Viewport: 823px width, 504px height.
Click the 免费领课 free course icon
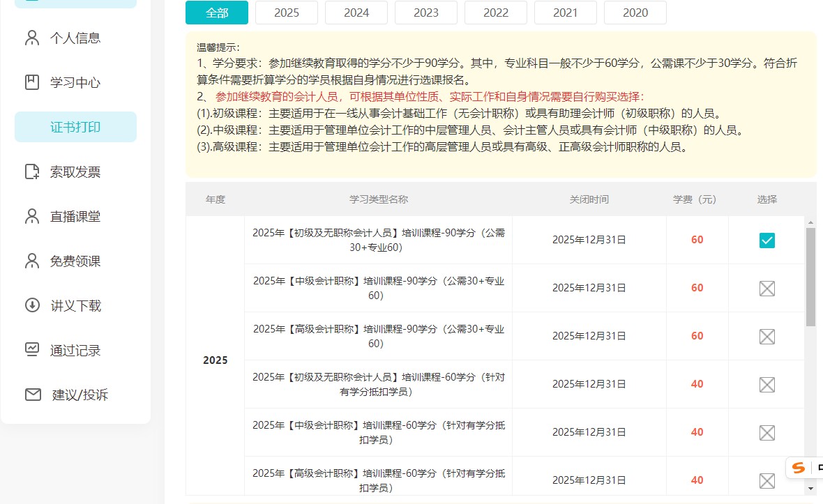(x=31, y=261)
